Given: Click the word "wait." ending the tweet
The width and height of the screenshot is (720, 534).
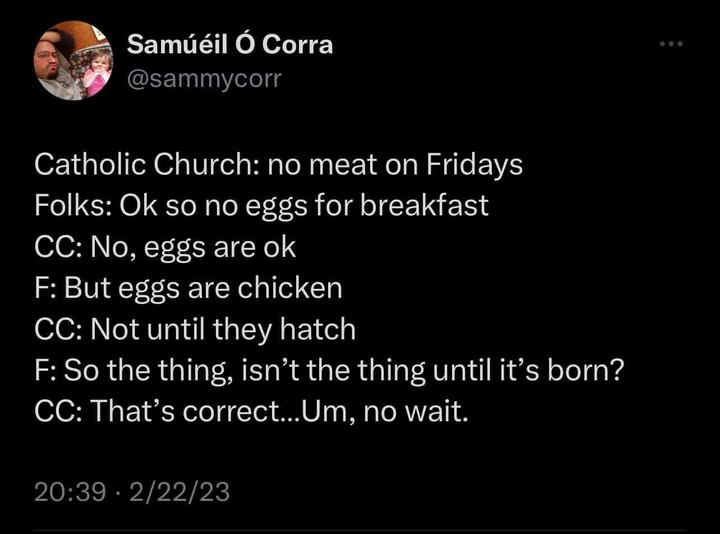Looking at the screenshot, I should point(438,411).
